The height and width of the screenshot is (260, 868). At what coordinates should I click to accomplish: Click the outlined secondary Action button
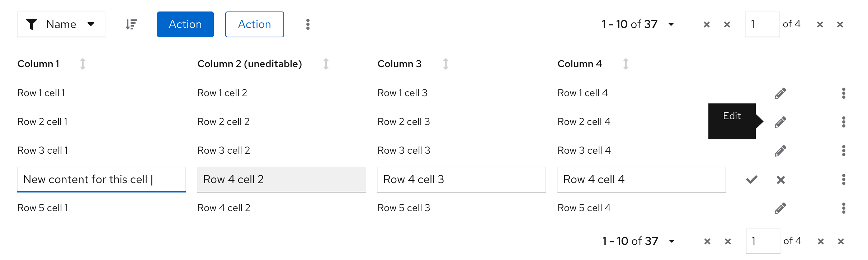click(255, 24)
